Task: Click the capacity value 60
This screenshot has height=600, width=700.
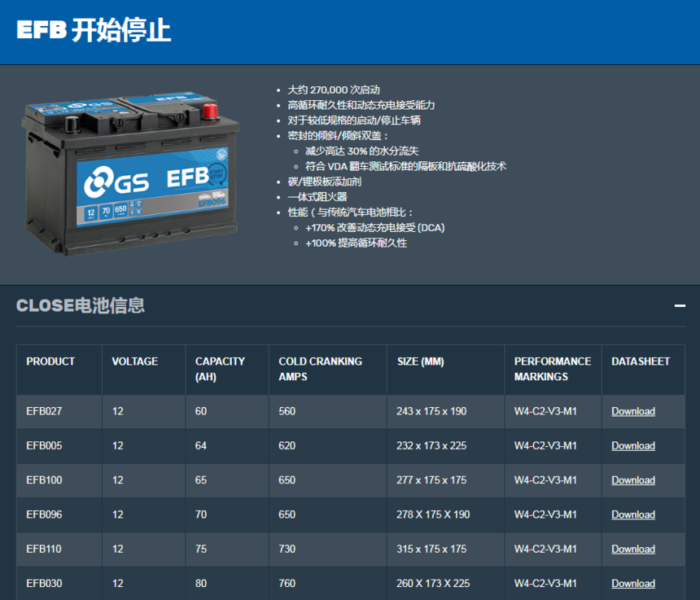Action: (201, 411)
